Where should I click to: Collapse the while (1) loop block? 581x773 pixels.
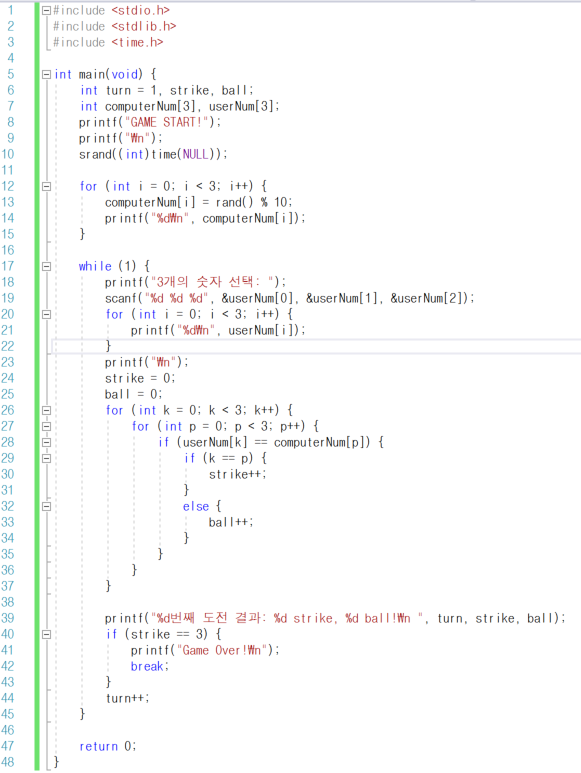point(46,266)
